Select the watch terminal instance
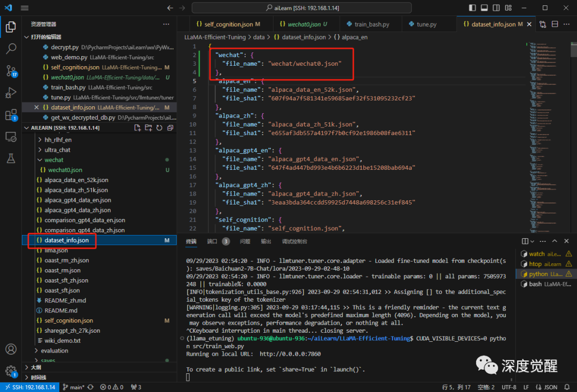The image size is (577, 392). point(546,254)
